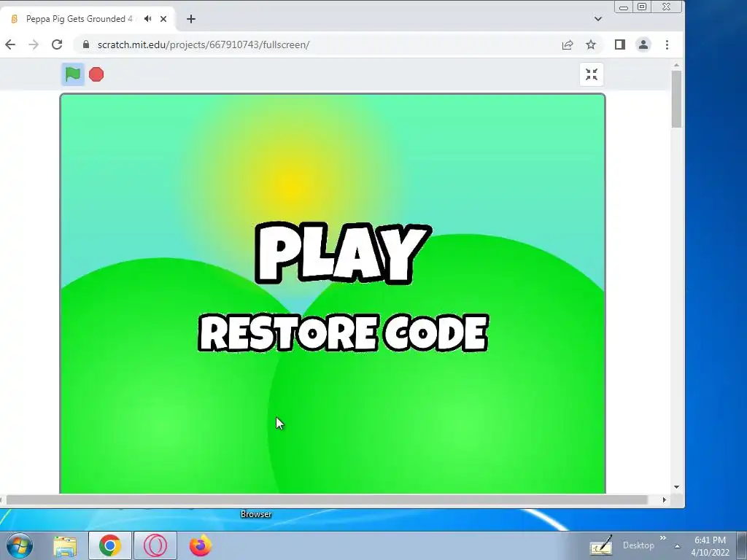Go forward in browser history
The image size is (747, 560).
pos(34,44)
